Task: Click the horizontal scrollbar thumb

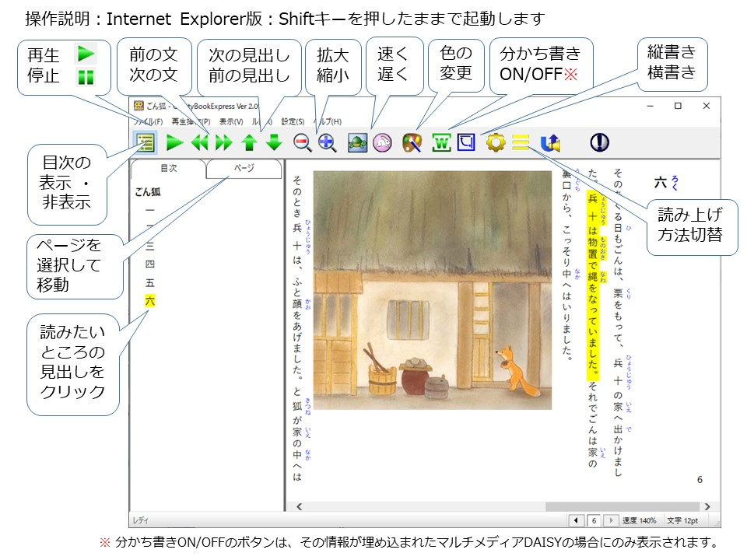Action: point(622,506)
